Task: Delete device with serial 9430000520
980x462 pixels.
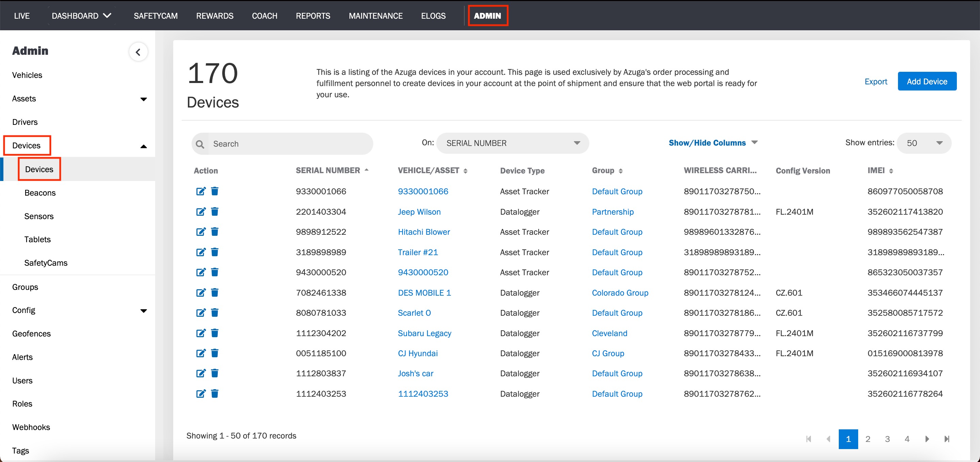Action: (215, 272)
